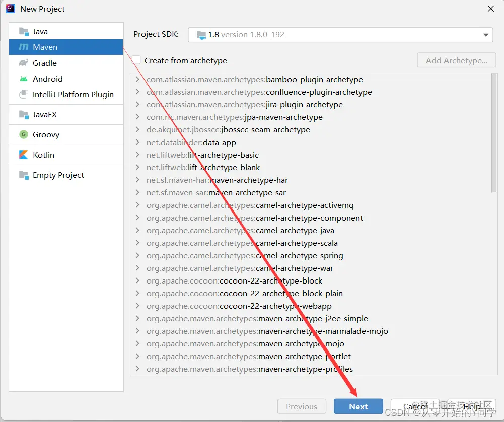Click the Cancel button
This screenshot has width=504, height=422.
click(415, 406)
